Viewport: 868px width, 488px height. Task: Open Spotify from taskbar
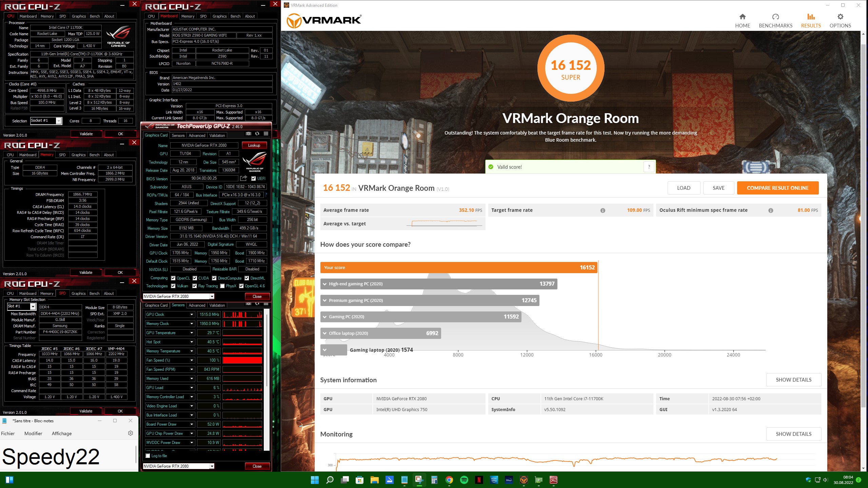pos(464,480)
